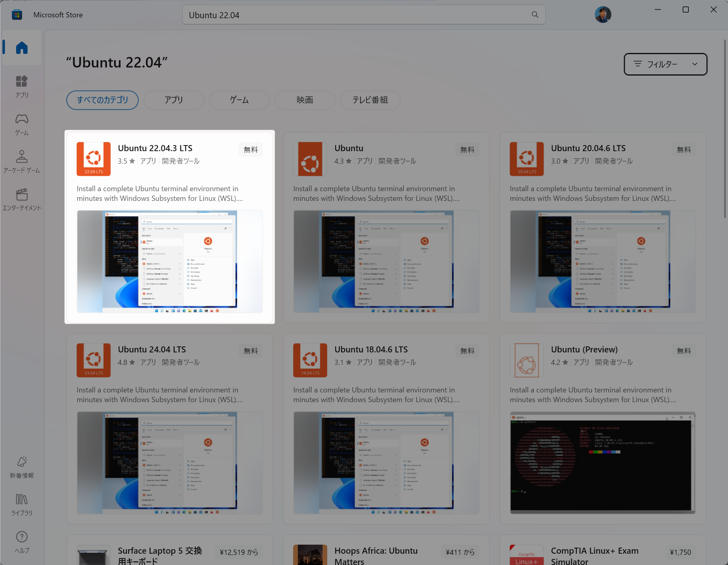This screenshot has height=565, width=728.
Task: Click the "Ubuntu 22.04" results heading
Action: [117, 63]
